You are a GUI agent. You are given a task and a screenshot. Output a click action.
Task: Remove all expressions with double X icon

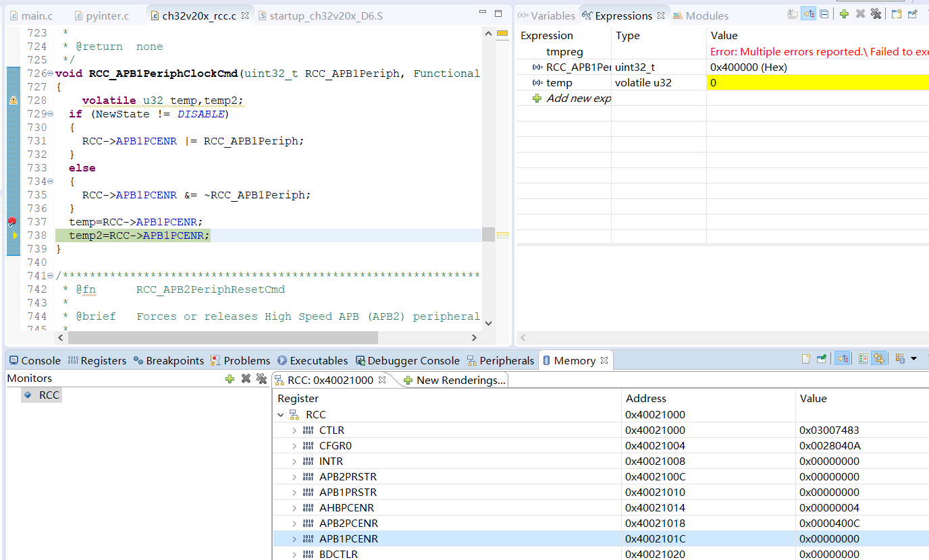pos(876,14)
